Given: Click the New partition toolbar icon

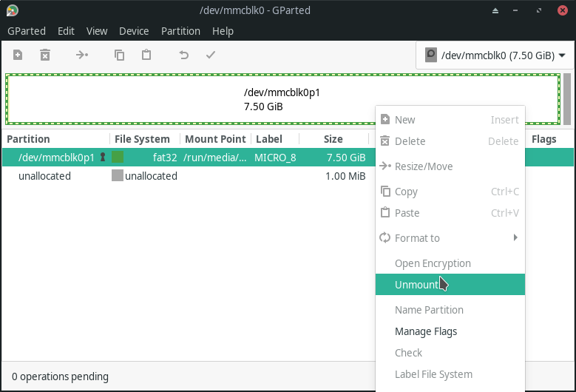Looking at the screenshot, I should pyautogui.click(x=18, y=55).
